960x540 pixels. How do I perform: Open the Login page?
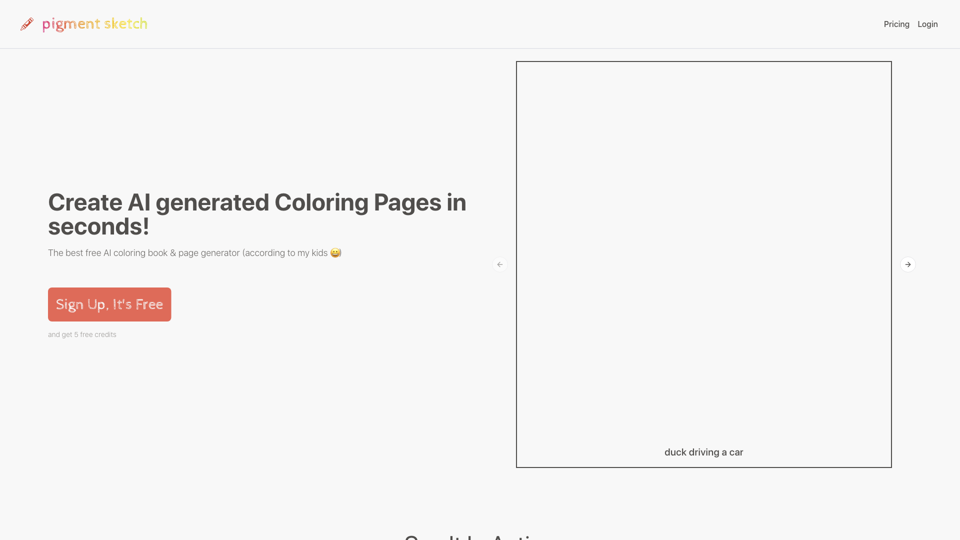[928, 24]
